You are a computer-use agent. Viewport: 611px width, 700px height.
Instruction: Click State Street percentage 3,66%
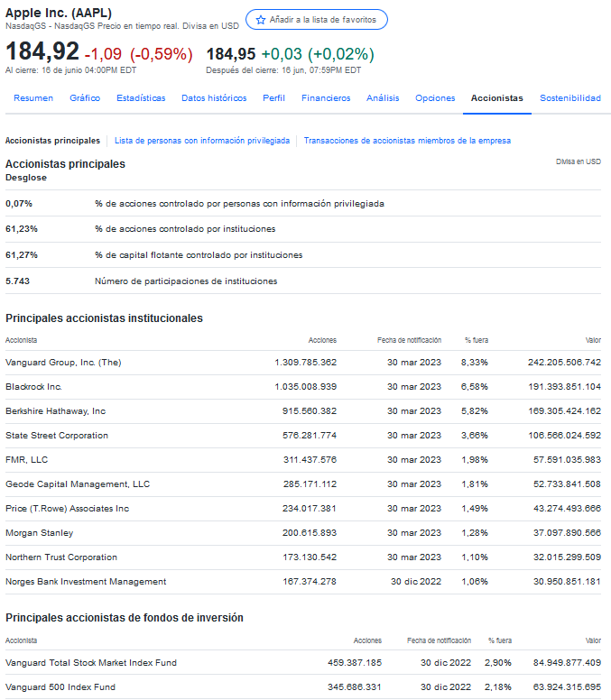[475, 436]
